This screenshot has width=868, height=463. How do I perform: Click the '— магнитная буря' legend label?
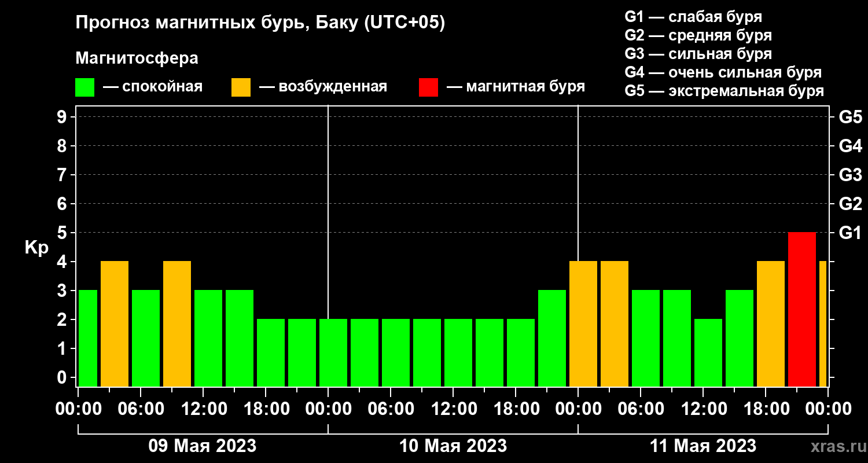coord(516,87)
